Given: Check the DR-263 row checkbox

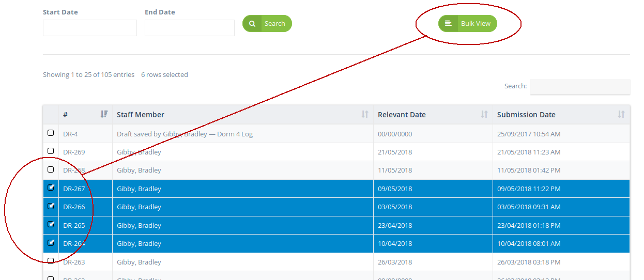Looking at the screenshot, I should click(x=51, y=261).
